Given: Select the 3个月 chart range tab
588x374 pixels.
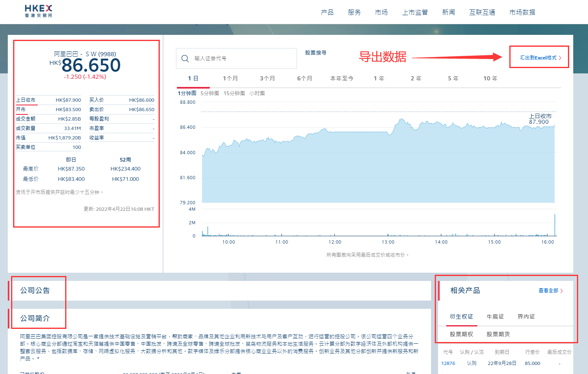Looking at the screenshot, I should (x=267, y=78).
